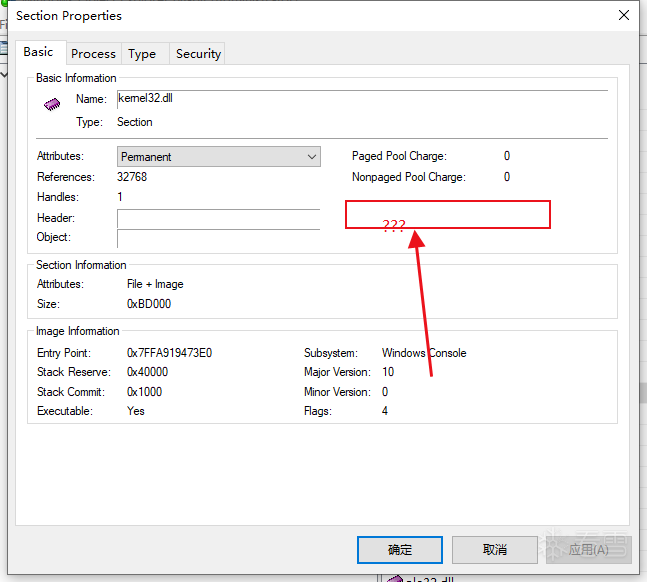647x582 pixels.
Task: Click the Executable value Yes
Action: (x=136, y=411)
